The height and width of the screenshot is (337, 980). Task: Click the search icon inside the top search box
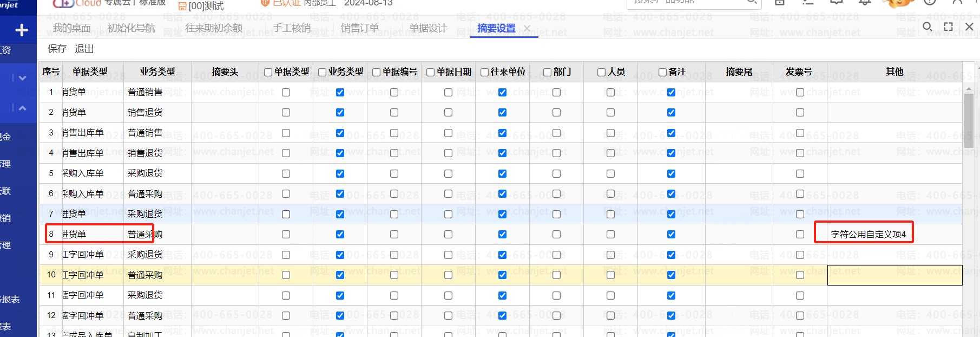point(752,2)
